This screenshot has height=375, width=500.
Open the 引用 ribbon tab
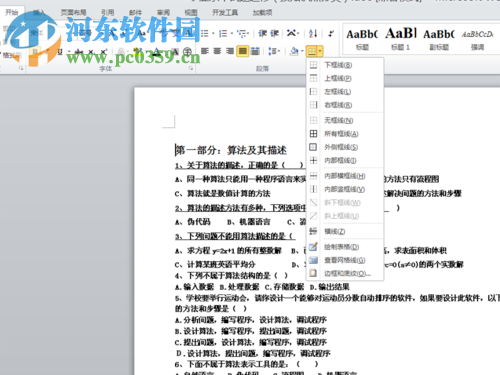(x=107, y=13)
